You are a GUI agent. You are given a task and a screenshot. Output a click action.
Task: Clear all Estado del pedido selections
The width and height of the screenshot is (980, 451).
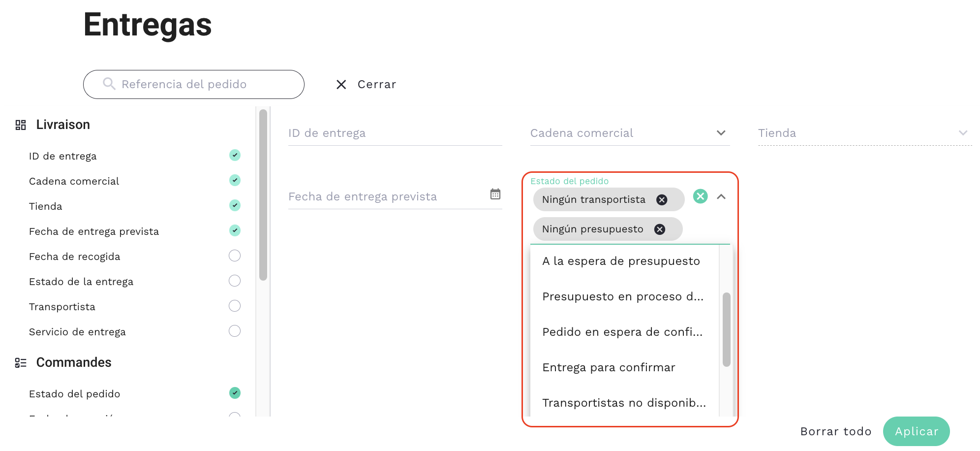click(x=700, y=196)
